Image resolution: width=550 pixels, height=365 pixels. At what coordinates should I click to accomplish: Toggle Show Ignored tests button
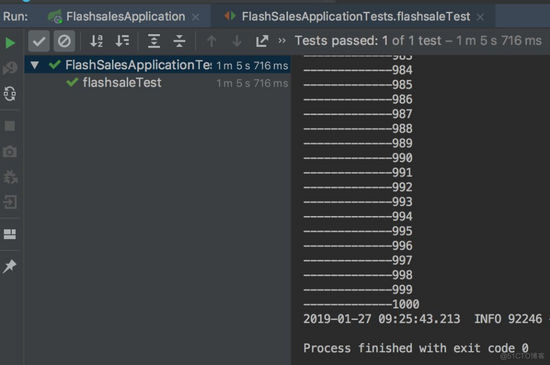(x=64, y=41)
